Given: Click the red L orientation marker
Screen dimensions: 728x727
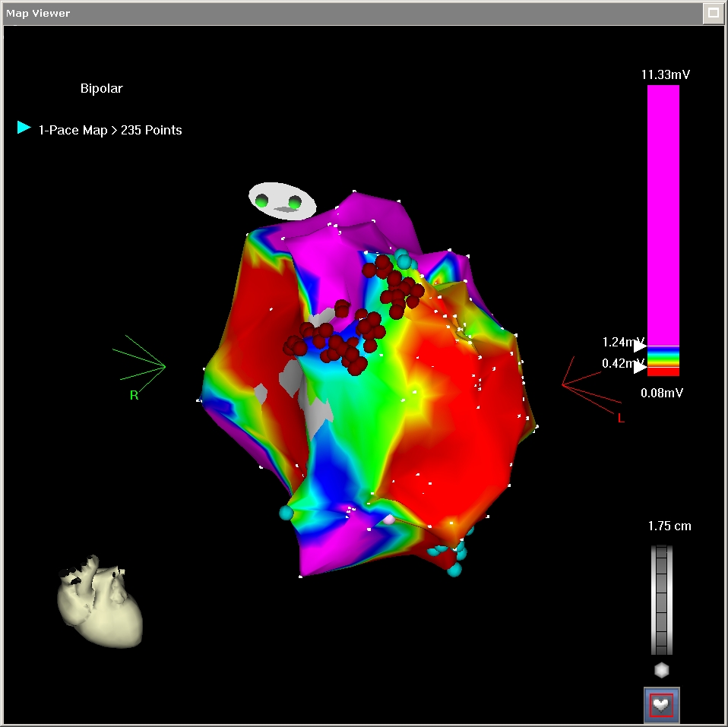Looking at the screenshot, I should click(x=620, y=418).
